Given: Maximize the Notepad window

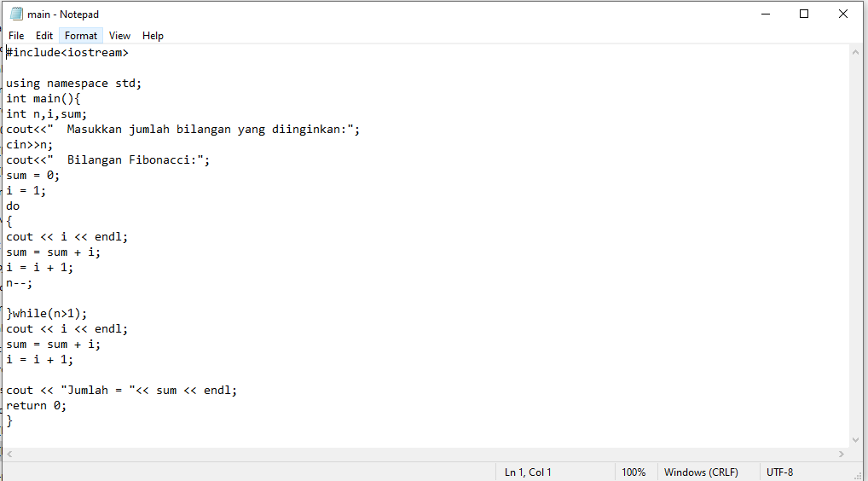Looking at the screenshot, I should pyautogui.click(x=803, y=14).
